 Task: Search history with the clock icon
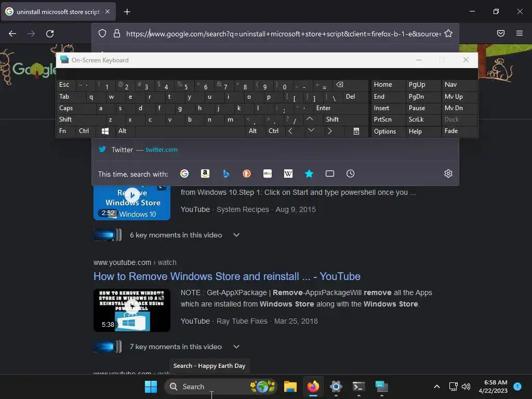(351, 174)
